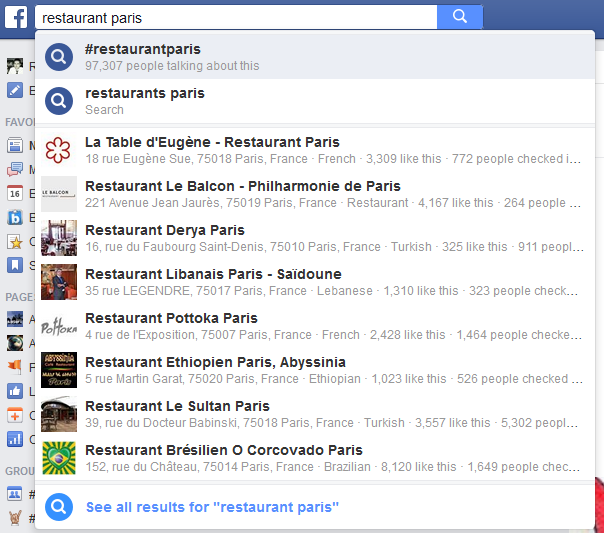Click search icon beside restaurants paris

59,101
